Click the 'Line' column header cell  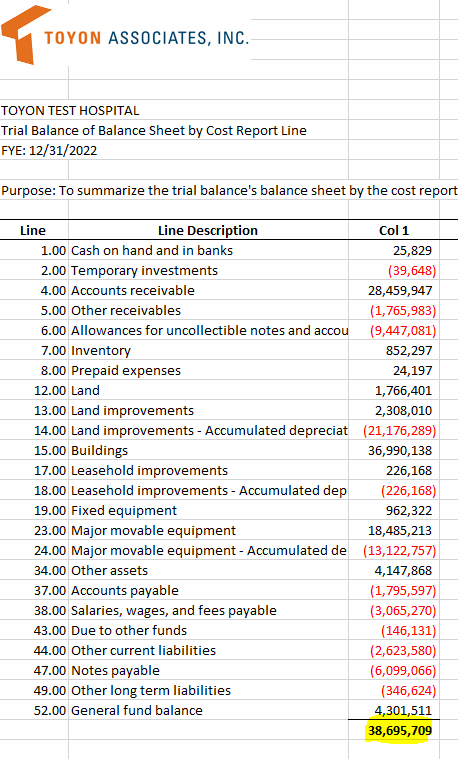click(34, 230)
